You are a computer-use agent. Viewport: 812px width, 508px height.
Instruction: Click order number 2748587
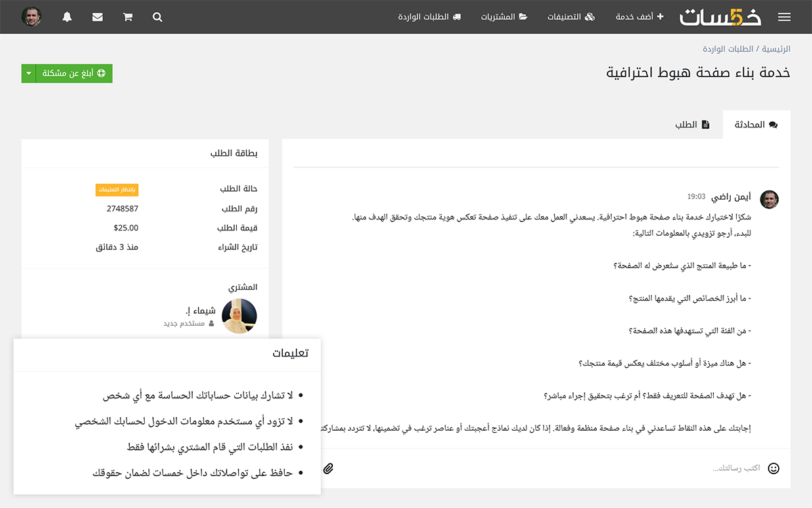[122, 209]
